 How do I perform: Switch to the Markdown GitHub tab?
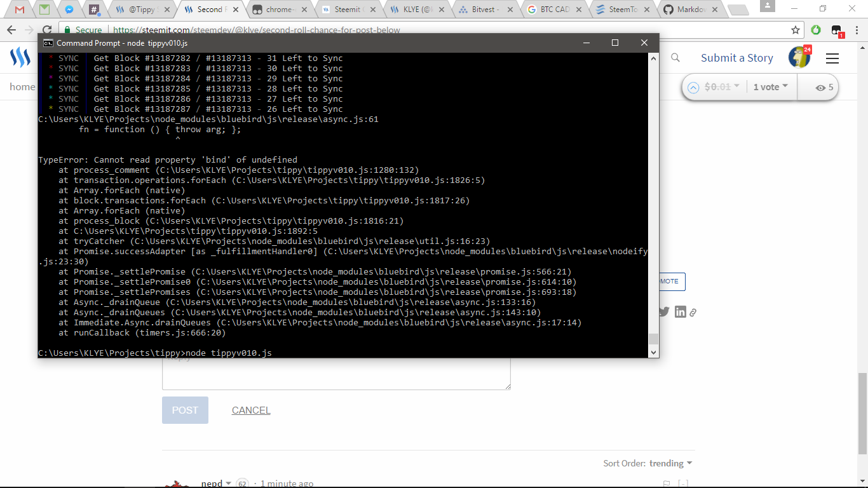689,10
